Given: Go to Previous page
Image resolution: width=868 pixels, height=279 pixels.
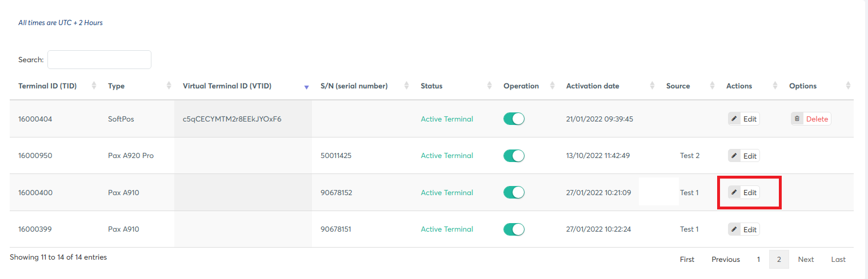Looking at the screenshot, I should pyautogui.click(x=726, y=260).
